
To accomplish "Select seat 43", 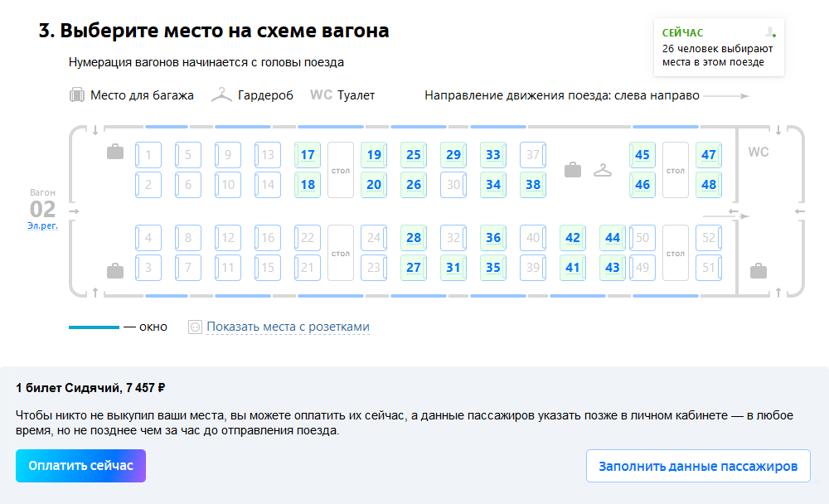I will 613,268.
